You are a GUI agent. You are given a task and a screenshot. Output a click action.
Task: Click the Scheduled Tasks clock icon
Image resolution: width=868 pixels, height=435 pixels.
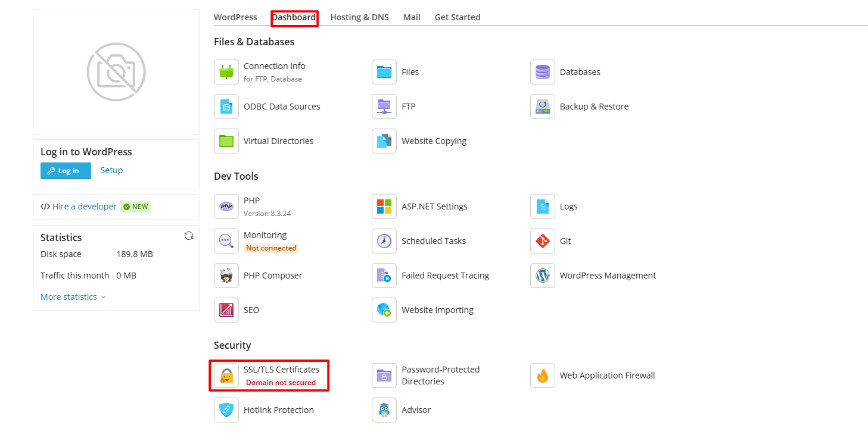coord(384,241)
